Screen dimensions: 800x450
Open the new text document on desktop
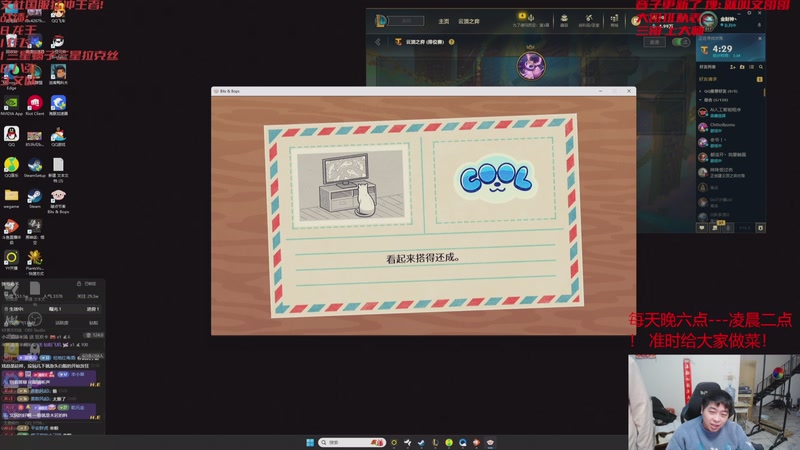58,169
